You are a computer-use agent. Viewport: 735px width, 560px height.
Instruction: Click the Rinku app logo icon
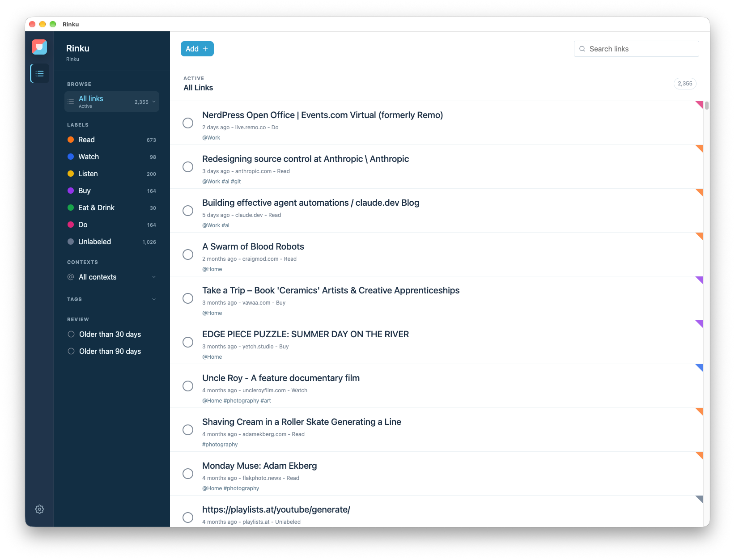pos(39,47)
